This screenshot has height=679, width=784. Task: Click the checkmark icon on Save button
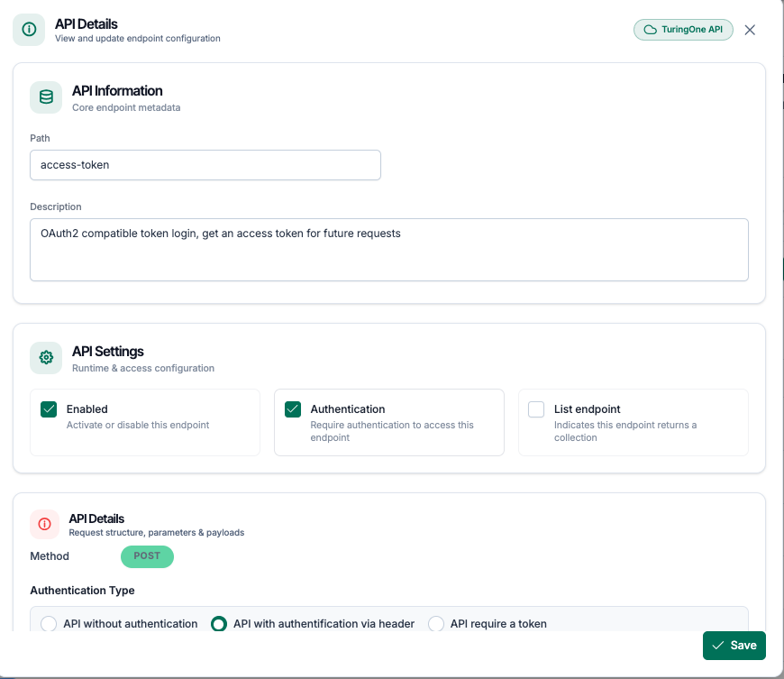(x=717, y=646)
